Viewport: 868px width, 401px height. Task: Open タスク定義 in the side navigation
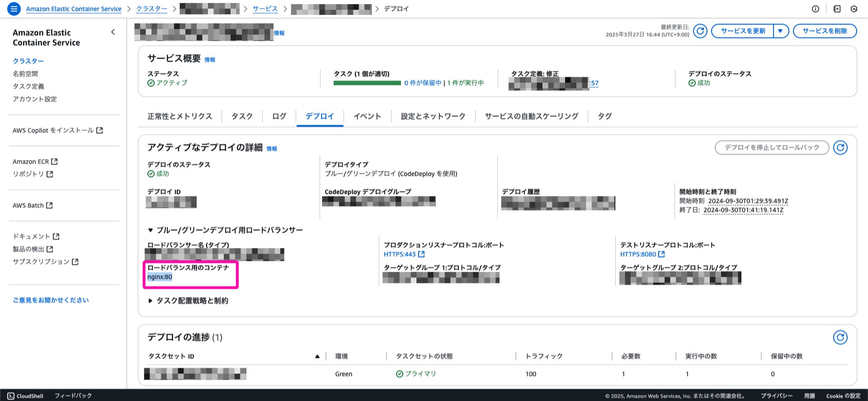tap(28, 86)
